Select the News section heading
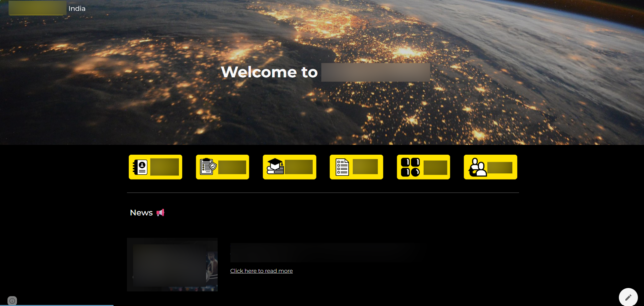 pyautogui.click(x=141, y=213)
